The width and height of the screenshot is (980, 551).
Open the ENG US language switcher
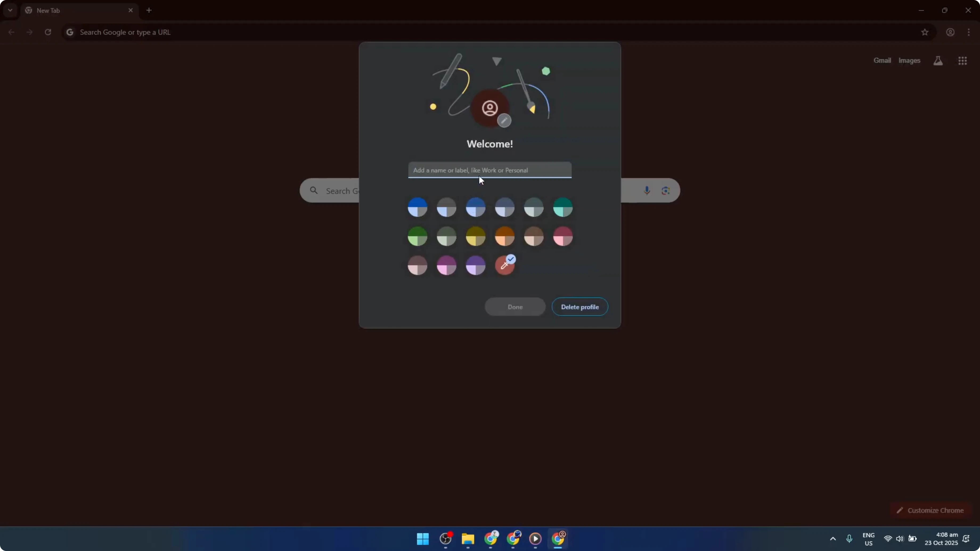pyautogui.click(x=869, y=539)
